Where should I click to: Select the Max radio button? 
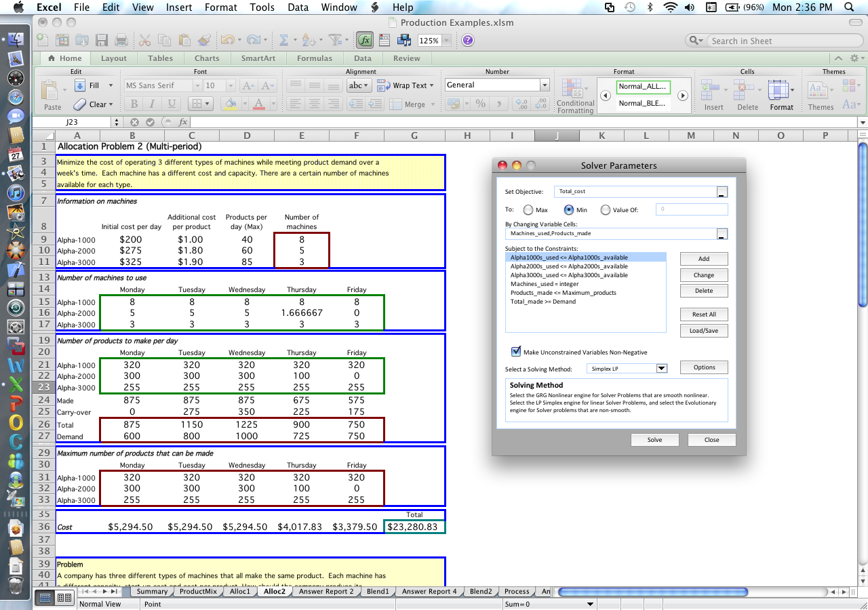528,210
